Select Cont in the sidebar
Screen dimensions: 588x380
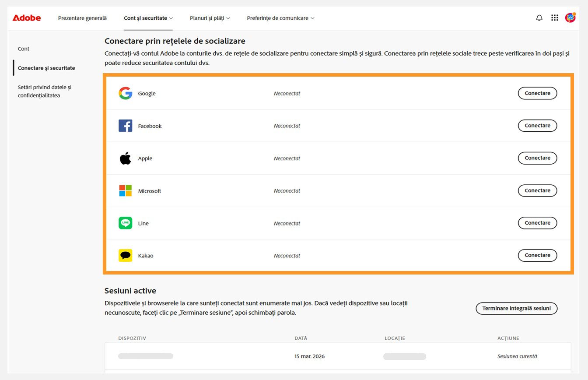pyautogui.click(x=24, y=49)
